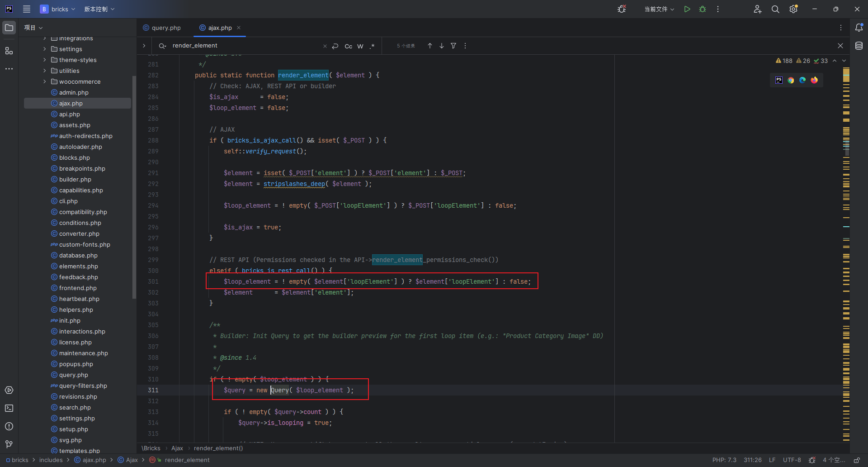This screenshot has height=467, width=868.
Task: Toggle regex search option
Action: tap(372, 46)
